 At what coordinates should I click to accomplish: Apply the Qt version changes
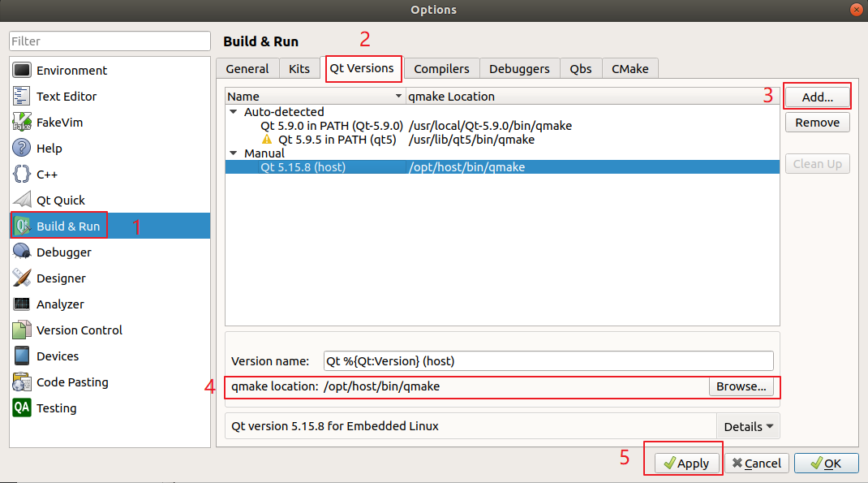click(x=686, y=463)
